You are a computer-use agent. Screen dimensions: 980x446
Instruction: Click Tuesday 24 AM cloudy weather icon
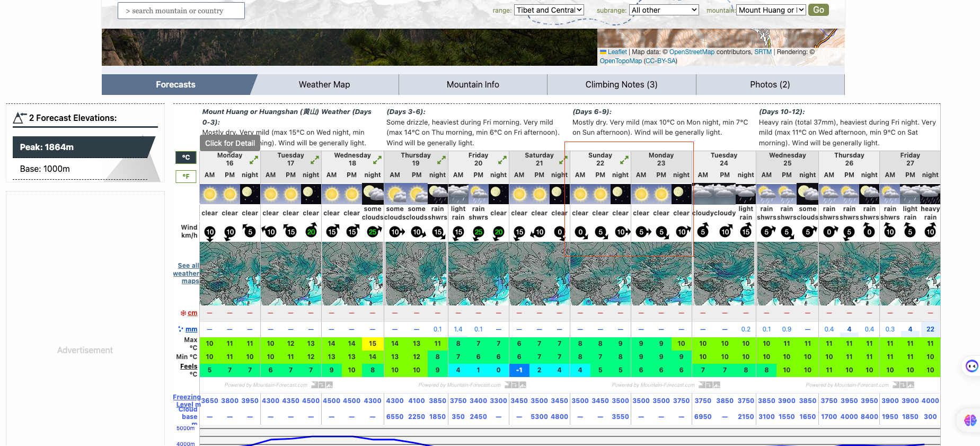(703, 194)
